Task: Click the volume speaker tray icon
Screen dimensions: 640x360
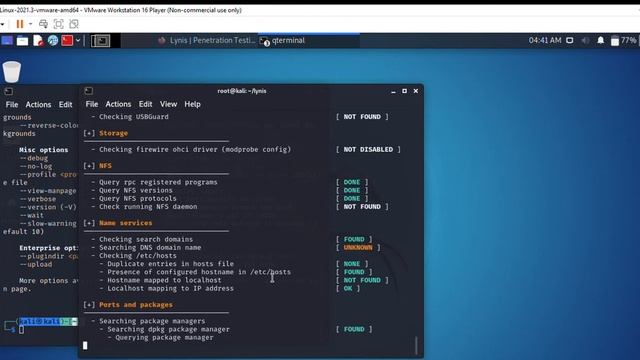Action: (585, 40)
